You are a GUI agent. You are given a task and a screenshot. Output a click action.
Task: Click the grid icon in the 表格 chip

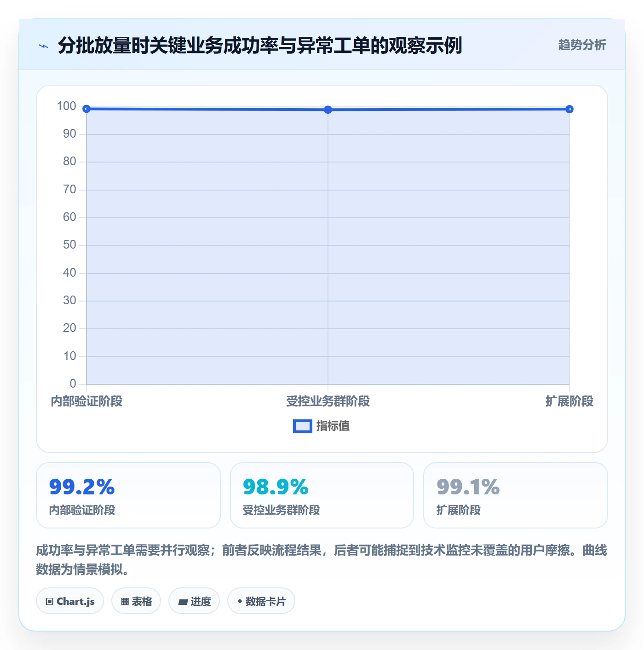[x=125, y=601]
